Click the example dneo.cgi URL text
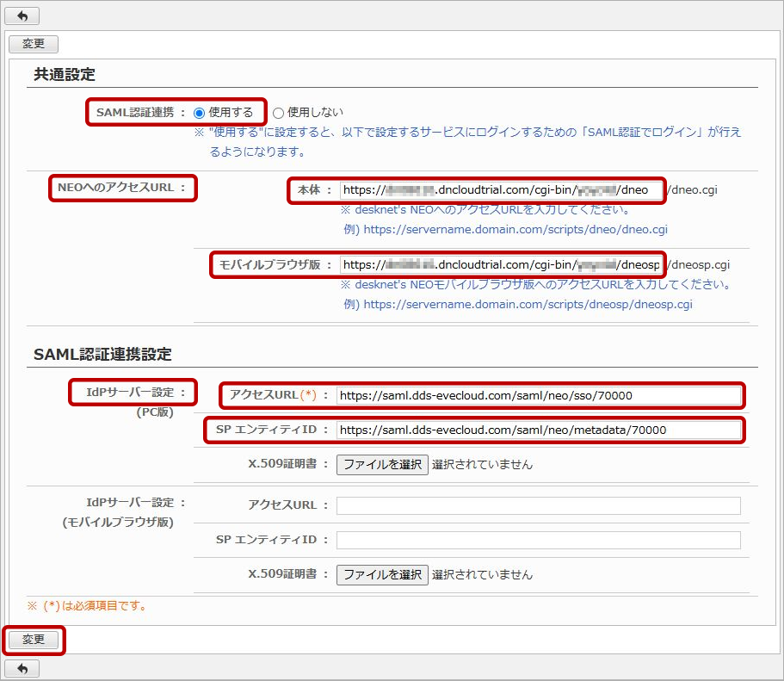Screen dimensions: 784x681 click(x=515, y=230)
